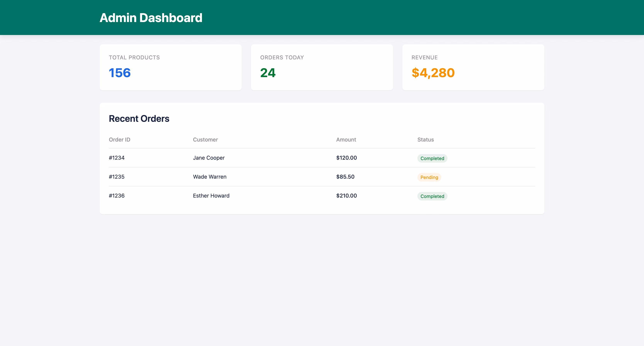
Task: Click the Recent Orders section heading
Action: point(139,118)
